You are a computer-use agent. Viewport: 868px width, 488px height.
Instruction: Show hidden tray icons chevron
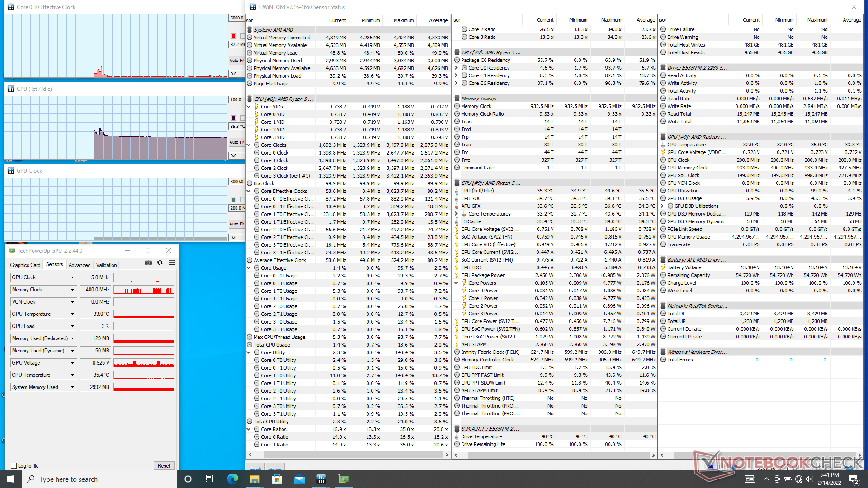coord(766,479)
